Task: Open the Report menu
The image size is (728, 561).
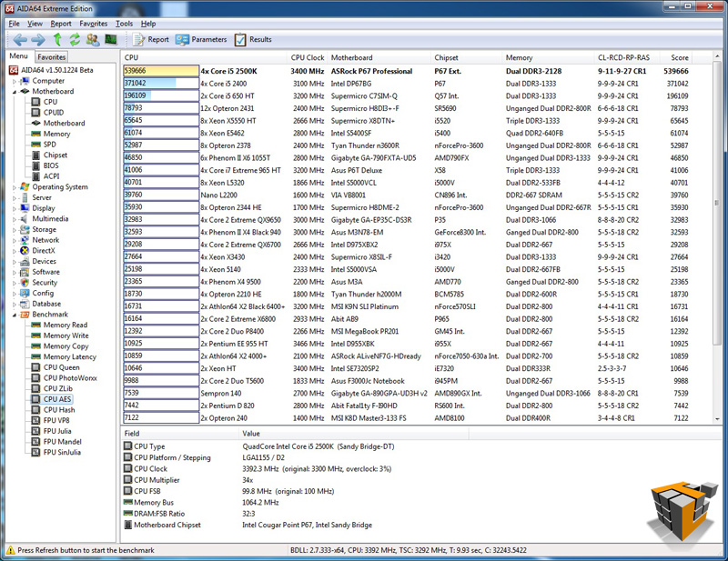Action: pyautogui.click(x=61, y=24)
